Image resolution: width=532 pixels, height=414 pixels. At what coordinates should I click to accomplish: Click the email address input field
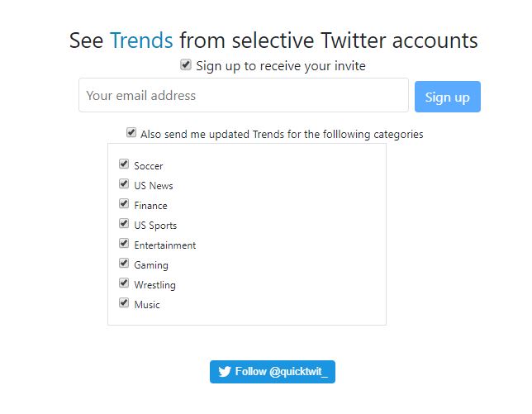(x=243, y=96)
